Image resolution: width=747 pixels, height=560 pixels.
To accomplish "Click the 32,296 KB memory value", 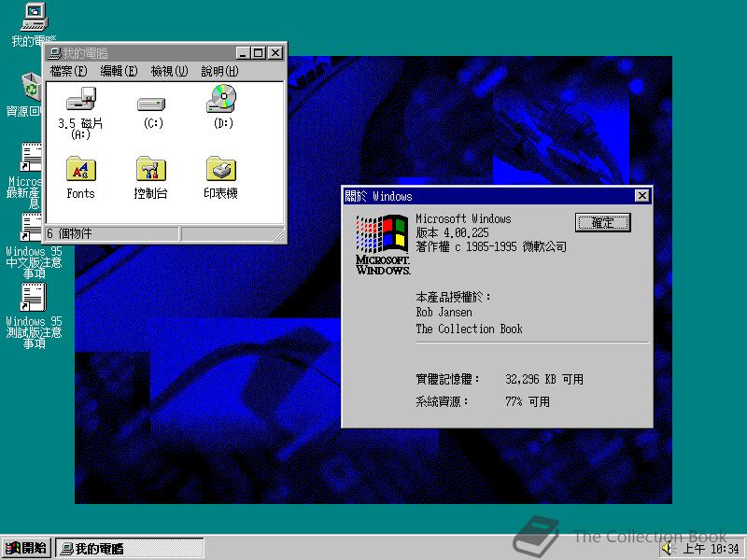I will coord(544,380).
